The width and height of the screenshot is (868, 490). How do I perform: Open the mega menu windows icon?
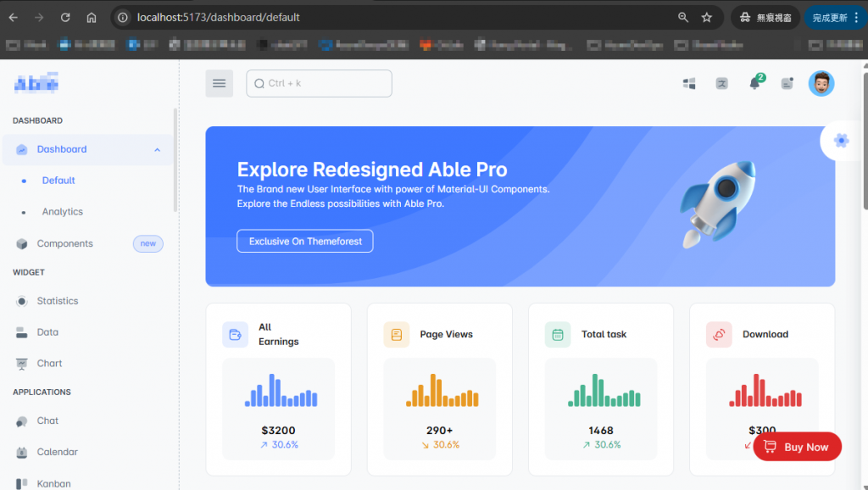point(689,84)
